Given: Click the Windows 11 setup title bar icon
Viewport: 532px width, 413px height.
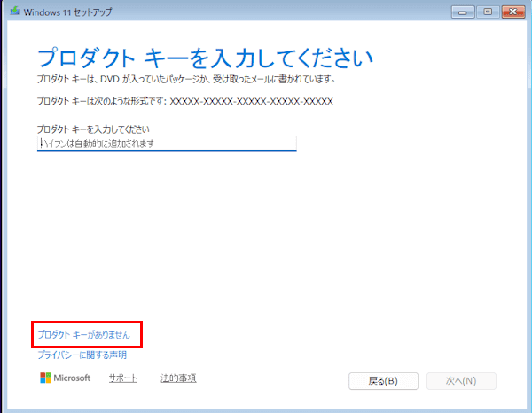Looking at the screenshot, I should point(14,12).
